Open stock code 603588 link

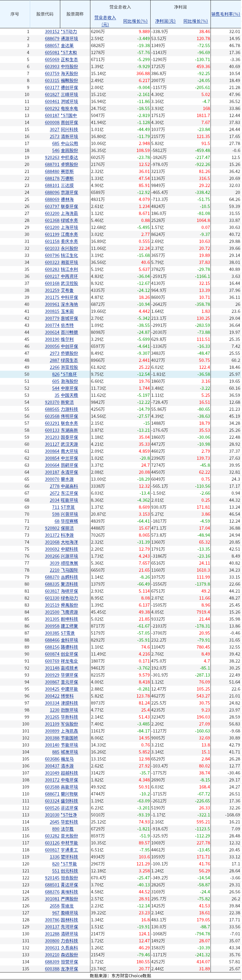point(52,787)
